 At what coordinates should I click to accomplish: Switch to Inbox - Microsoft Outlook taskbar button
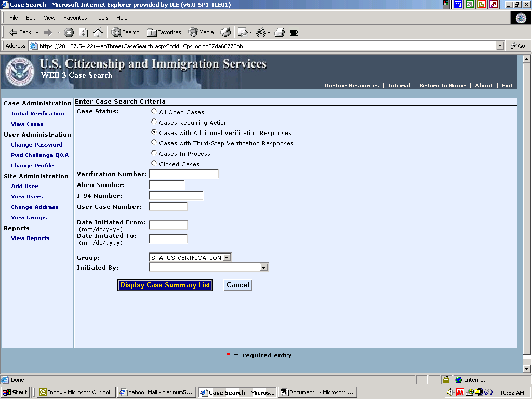point(76,392)
